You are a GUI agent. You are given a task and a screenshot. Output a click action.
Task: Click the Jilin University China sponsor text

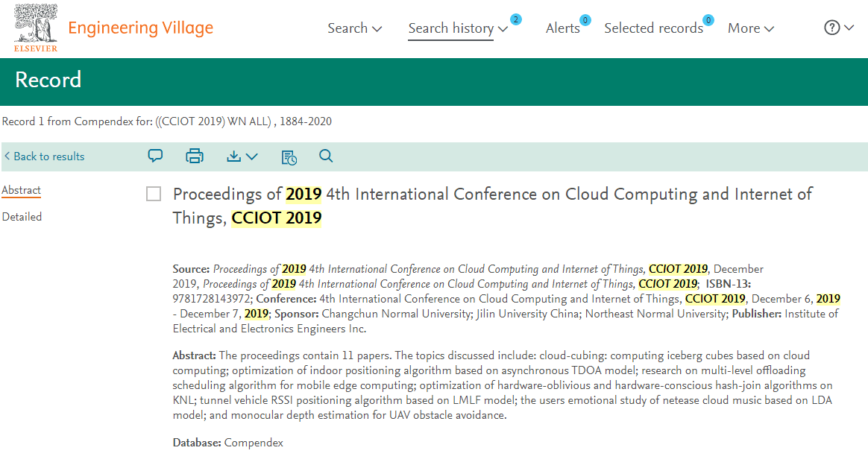527,314
